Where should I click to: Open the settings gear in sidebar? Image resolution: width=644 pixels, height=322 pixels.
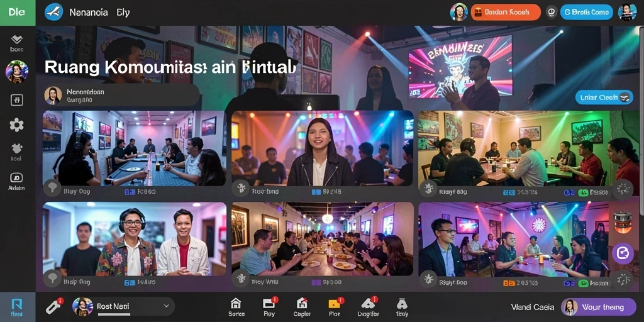[x=16, y=125]
